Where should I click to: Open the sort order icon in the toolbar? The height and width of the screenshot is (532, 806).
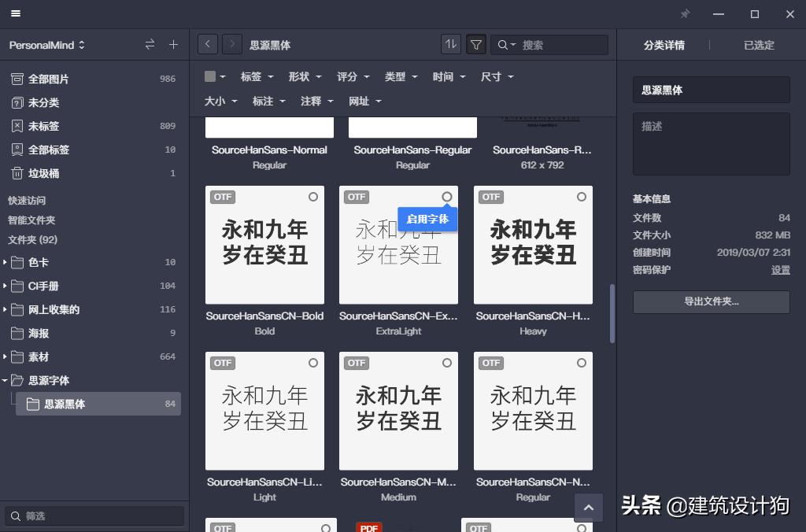(450, 44)
